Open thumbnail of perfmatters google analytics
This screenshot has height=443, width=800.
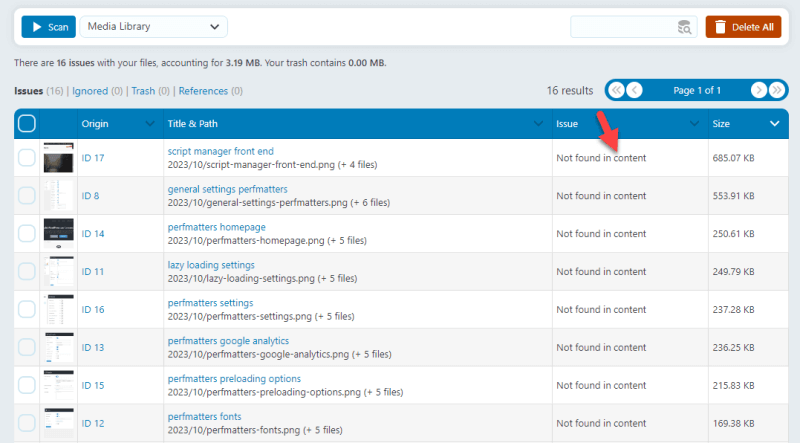pyautogui.click(x=59, y=347)
